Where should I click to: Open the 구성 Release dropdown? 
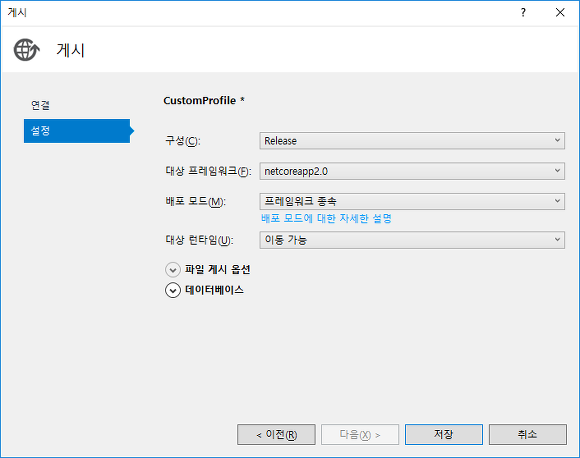point(412,141)
